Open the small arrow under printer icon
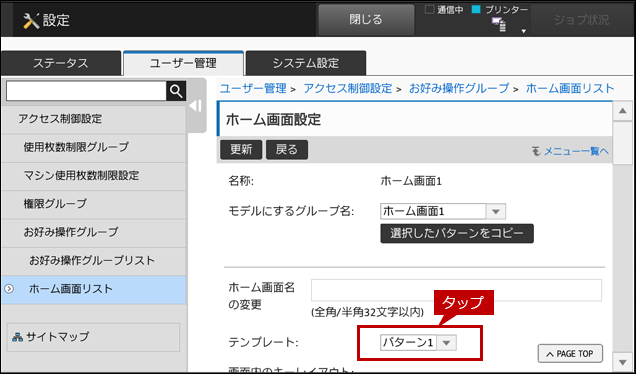636x374 pixels. (524, 31)
